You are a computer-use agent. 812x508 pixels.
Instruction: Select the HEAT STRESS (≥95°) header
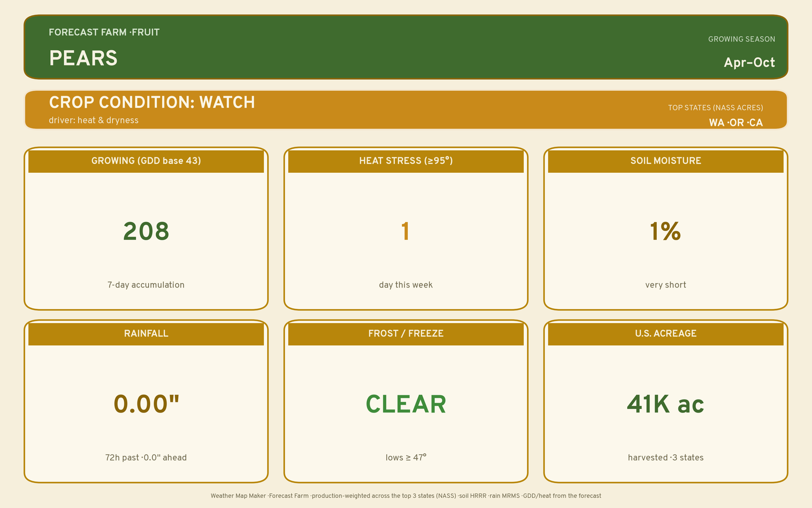[406, 161]
